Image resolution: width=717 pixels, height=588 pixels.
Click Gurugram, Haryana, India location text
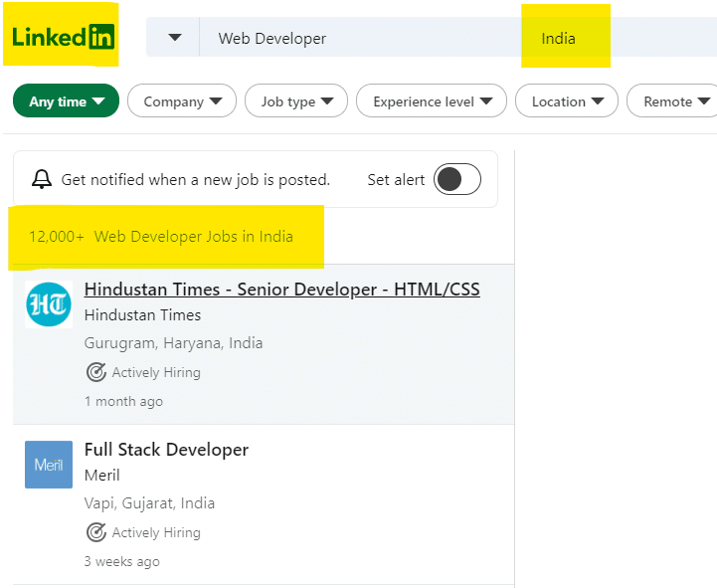[x=173, y=343]
